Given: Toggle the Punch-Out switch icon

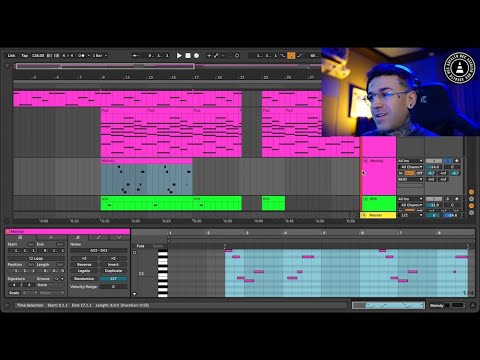Looking at the screenshot, I should click(x=300, y=56).
